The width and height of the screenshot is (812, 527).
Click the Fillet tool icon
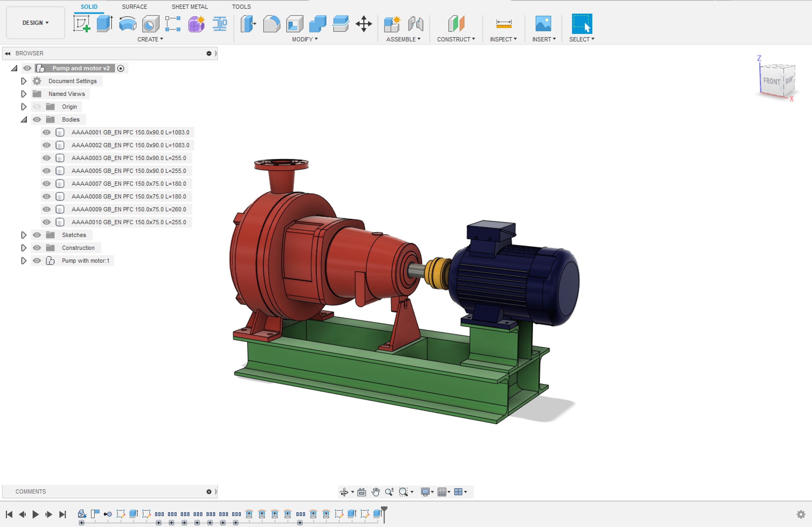tap(272, 24)
